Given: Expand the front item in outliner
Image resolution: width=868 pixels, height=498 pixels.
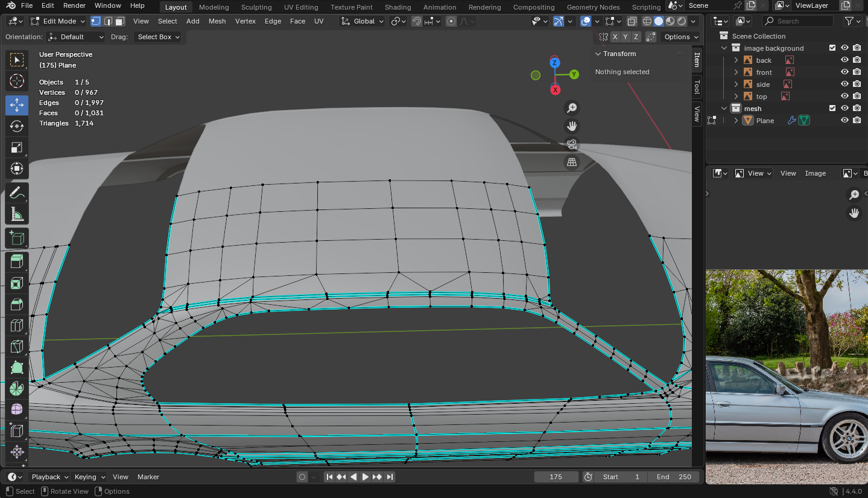Looking at the screenshot, I should pos(736,72).
